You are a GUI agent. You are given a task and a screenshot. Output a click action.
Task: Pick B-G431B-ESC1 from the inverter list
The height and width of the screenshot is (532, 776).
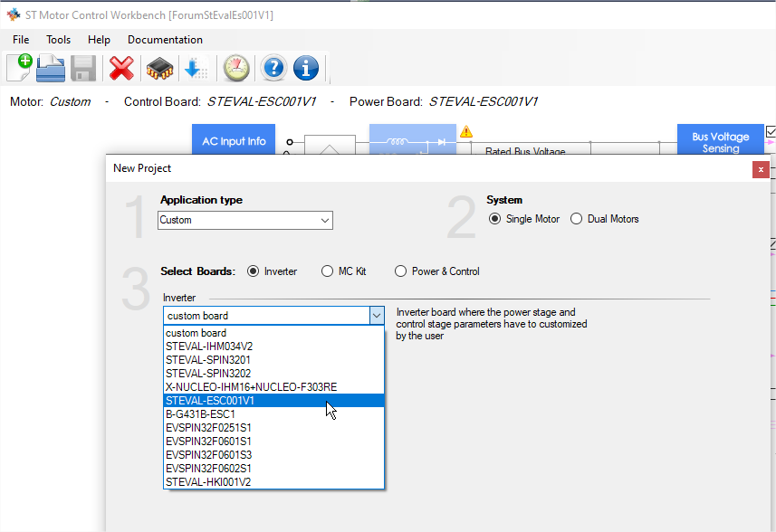(x=273, y=413)
